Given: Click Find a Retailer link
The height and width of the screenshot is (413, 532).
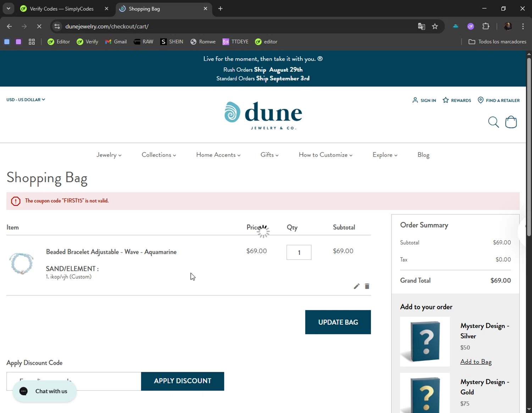Looking at the screenshot, I should pos(499,100).
